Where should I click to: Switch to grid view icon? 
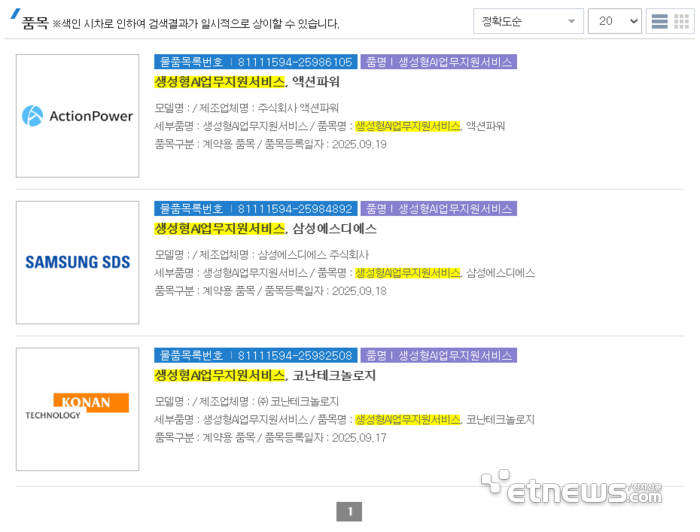[x=681, y=21]
